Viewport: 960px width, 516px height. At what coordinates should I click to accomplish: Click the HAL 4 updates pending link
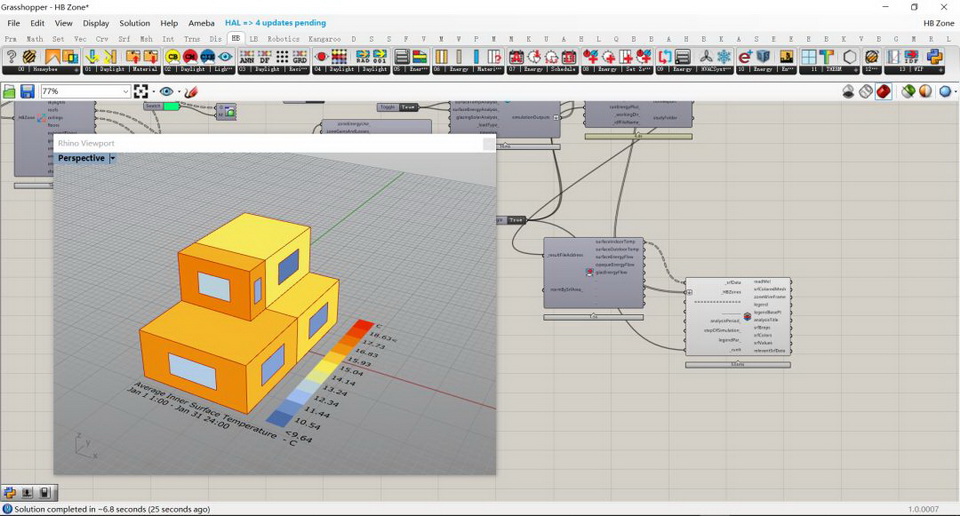[x=275, y=23]
